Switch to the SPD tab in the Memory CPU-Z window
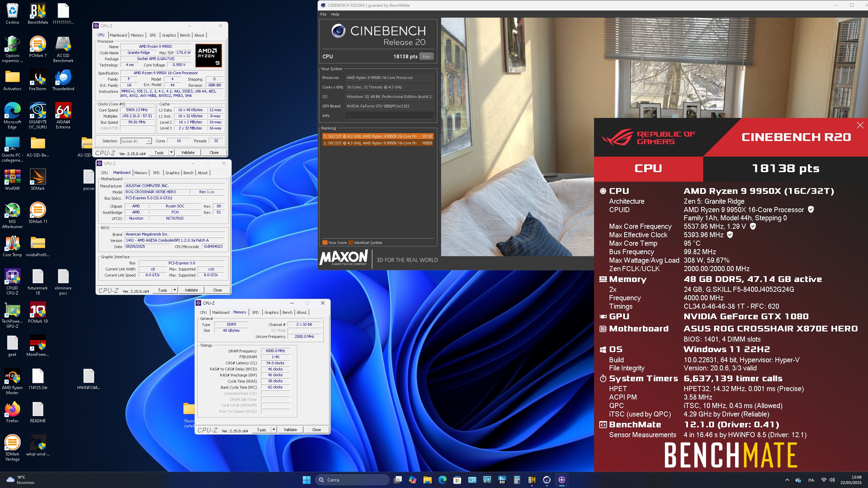Image resolution: width=868 pixels, height=488 pixels. (x=255, y=312)
